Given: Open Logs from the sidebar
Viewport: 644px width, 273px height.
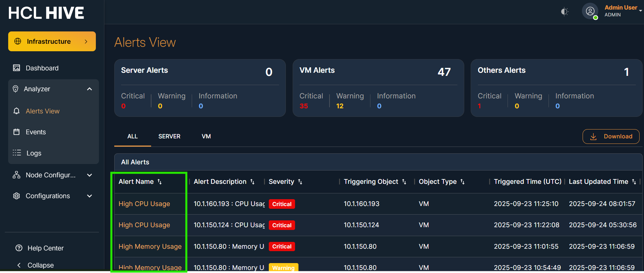Looking at the screenshot, I should pos(33,153).
